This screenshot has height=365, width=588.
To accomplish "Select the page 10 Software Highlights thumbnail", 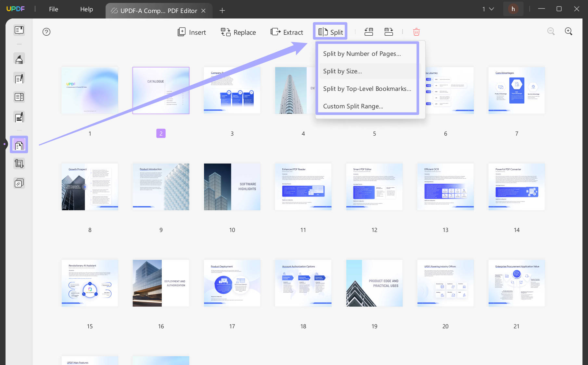I will [x=232, y=187].
